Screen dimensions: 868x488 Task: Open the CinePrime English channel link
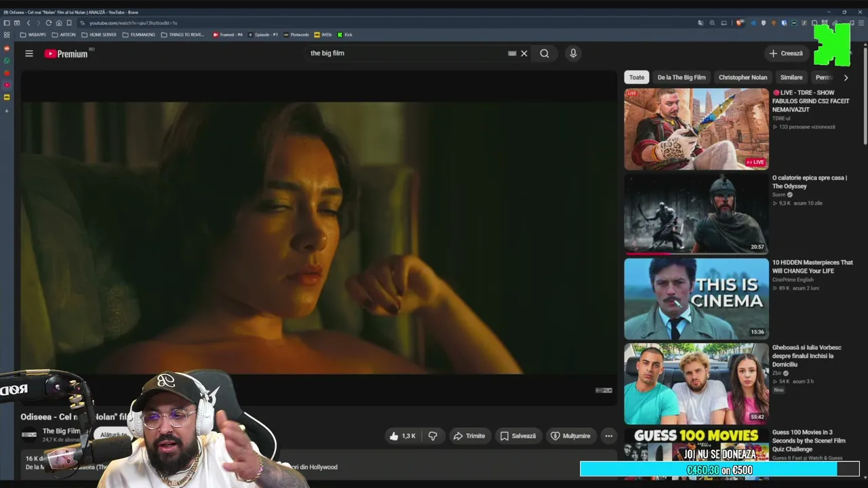coord(793,279)
